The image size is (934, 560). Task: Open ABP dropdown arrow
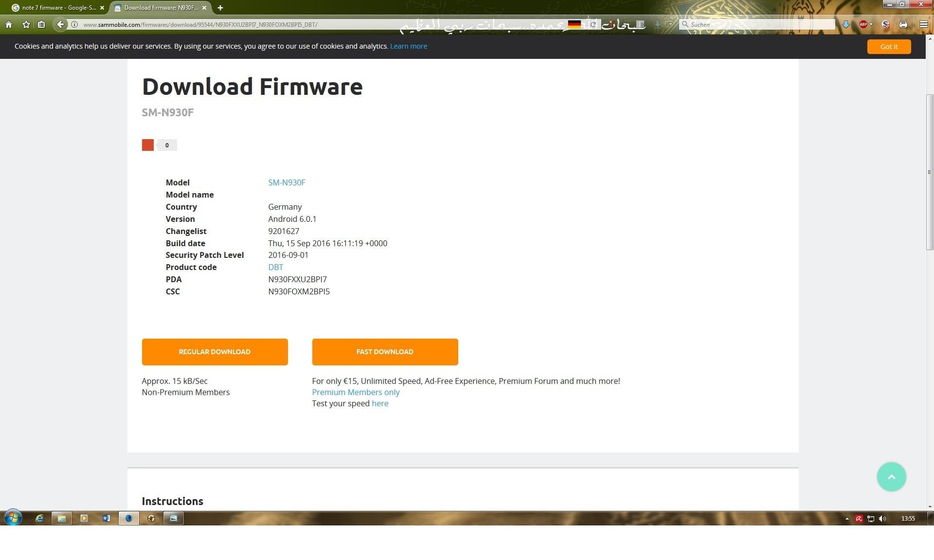click(x=871, y=24)
